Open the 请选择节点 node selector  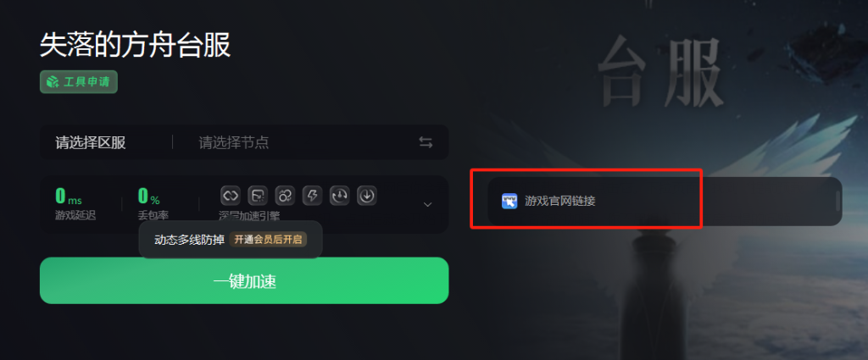click(x=234, y=142)
